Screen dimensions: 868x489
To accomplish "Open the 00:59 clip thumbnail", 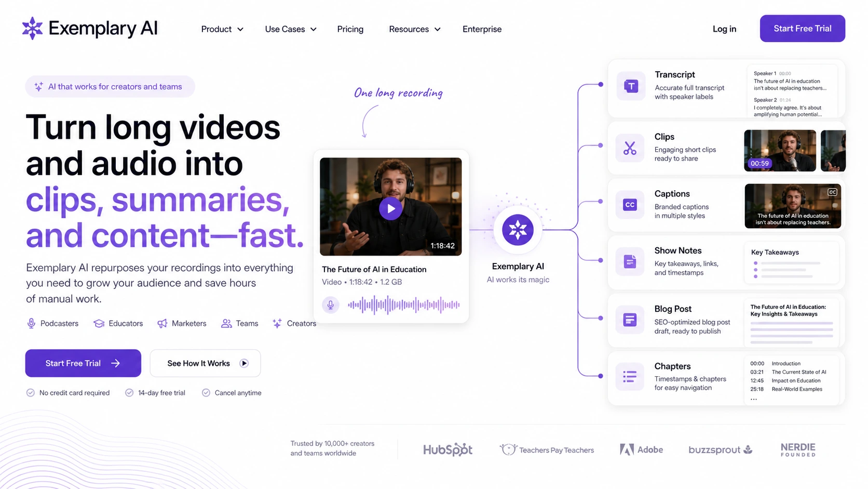I will (780, 151).
